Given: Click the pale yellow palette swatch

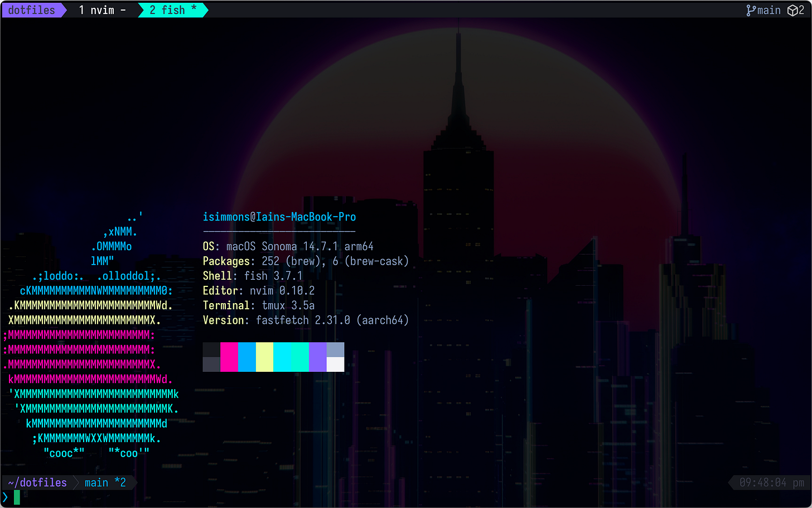Looking at the screenshot, I should pyautogui.click(x=264, y=357).
